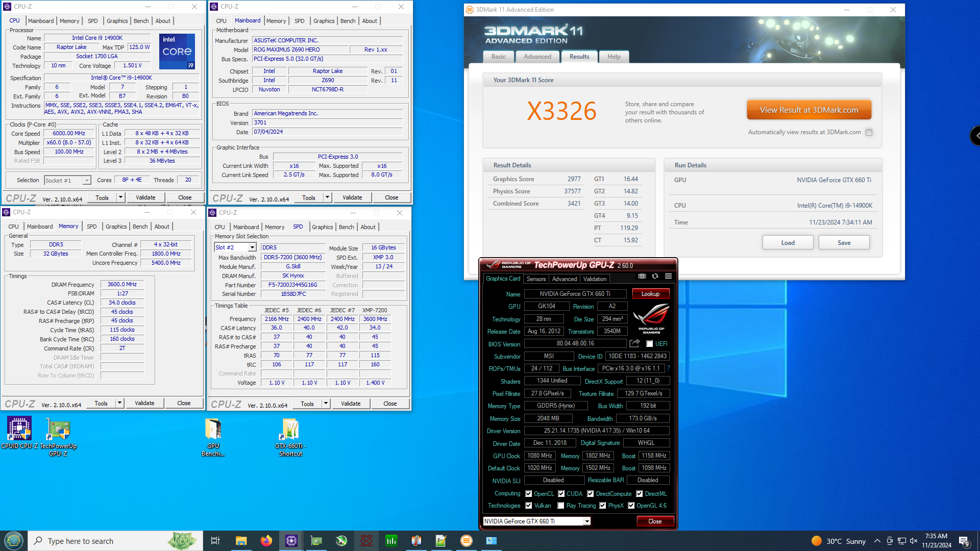Screen dimensions: 980x551
Task: Toggle the CUDA checkbox
Action: click(561, 494)
